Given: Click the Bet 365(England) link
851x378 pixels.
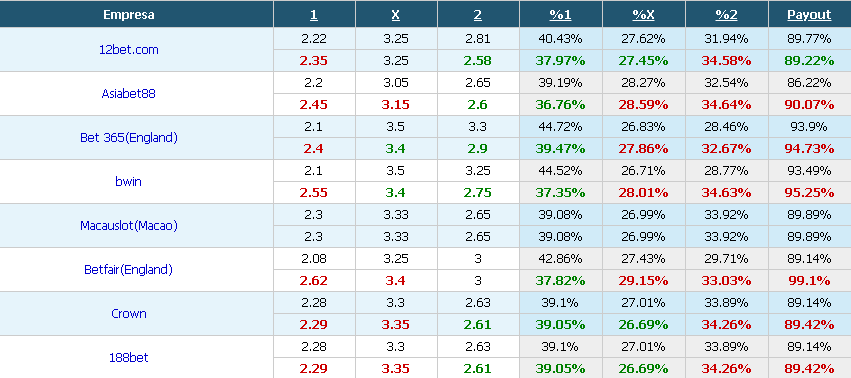Looking at the screenshot, I should pyautogui.click(x=129, y=137).
